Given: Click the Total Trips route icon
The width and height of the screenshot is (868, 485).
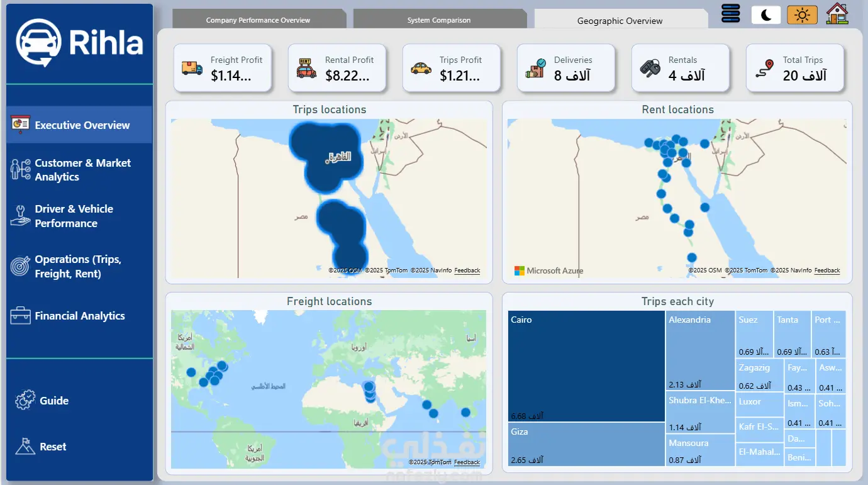Looking at the screenshot, I should point(764,68).
